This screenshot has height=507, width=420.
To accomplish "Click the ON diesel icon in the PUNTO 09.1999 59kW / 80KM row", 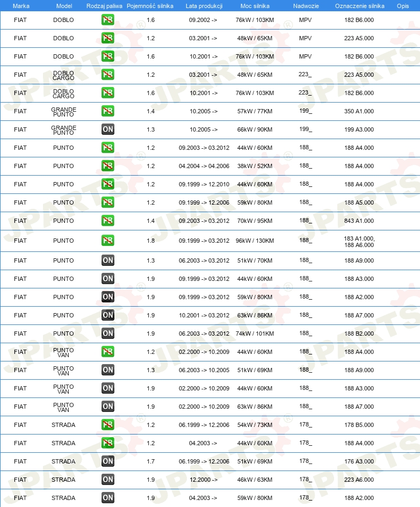I will pos(107,297).
